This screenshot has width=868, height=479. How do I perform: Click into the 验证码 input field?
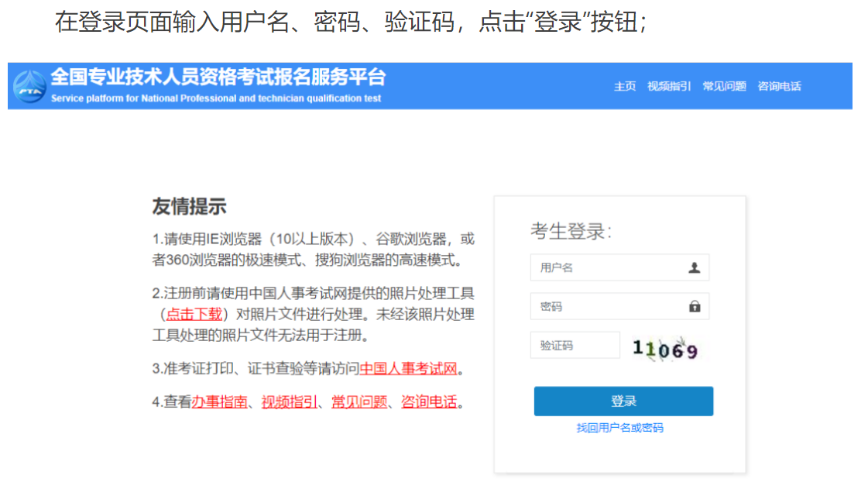click(575, 346)
